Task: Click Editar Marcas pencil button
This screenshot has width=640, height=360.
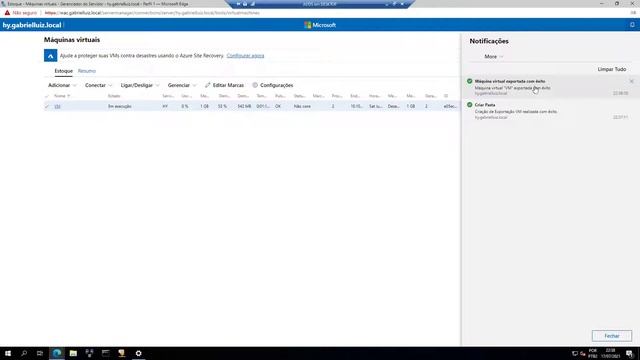Action: (224, 85)
